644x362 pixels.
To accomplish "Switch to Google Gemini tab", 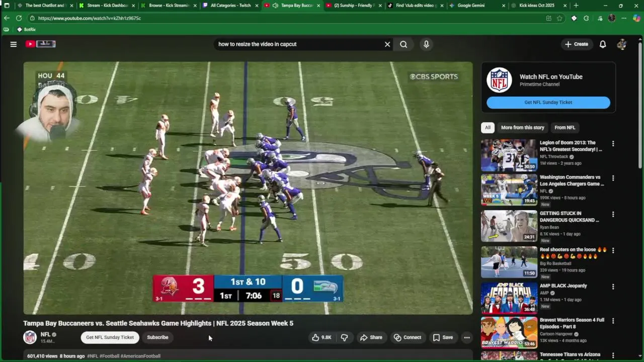I will click(x=471, y=6).
